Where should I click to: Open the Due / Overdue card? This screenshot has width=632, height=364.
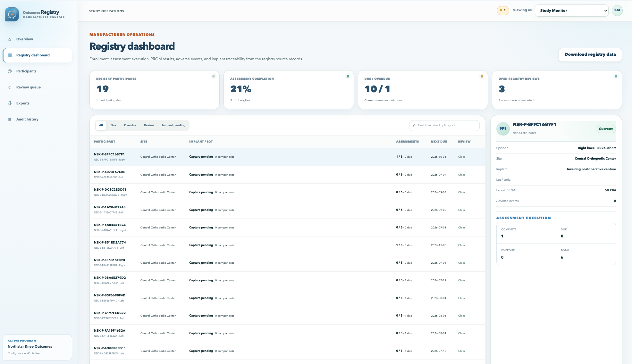click(x=423, y=90)
